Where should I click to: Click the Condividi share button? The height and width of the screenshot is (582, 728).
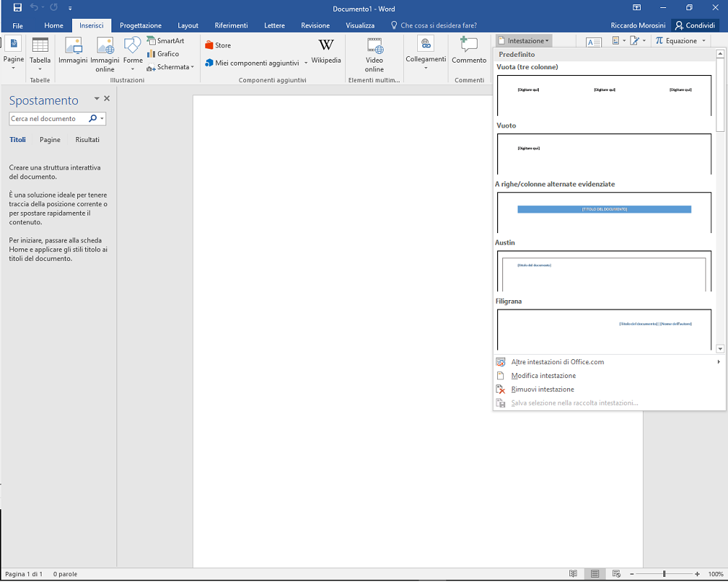tap(695, 25)
